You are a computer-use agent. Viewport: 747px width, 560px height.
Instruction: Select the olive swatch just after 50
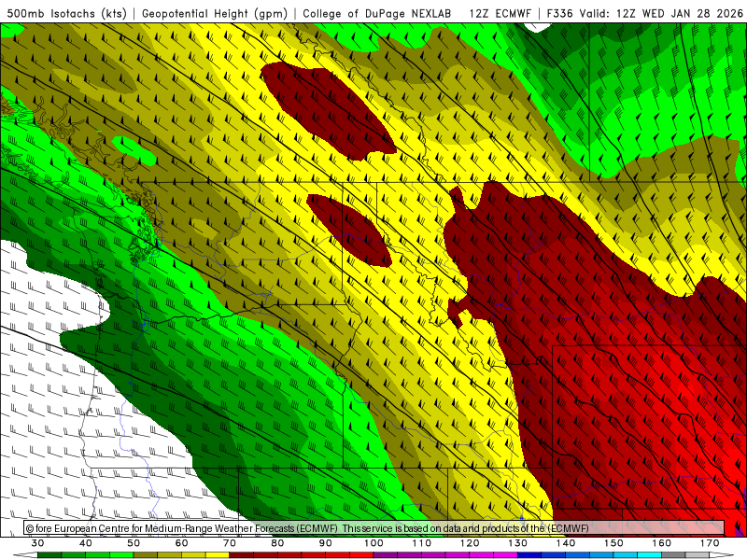(146, 555)
